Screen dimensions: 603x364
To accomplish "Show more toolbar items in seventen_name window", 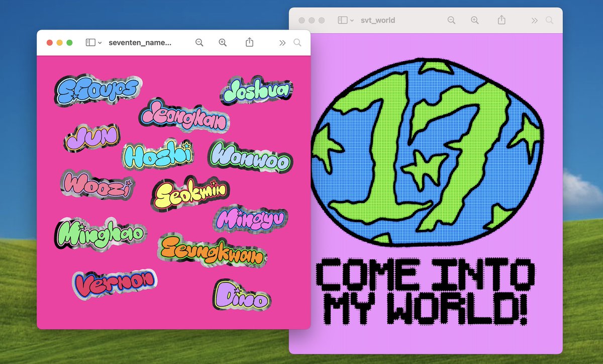I will (282, 43).
